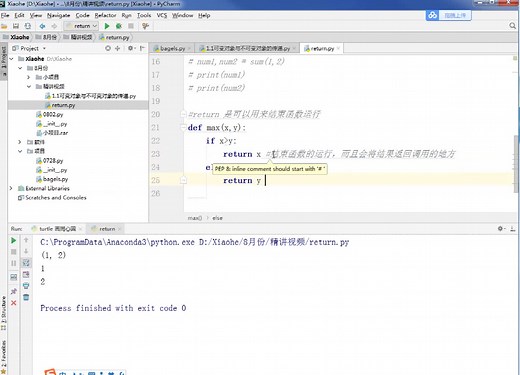This screenshot has width=520, height=375.
Task: Toggle scroll-to-end in the Run console
Action: pyautogui.click(x=26, y=274)
